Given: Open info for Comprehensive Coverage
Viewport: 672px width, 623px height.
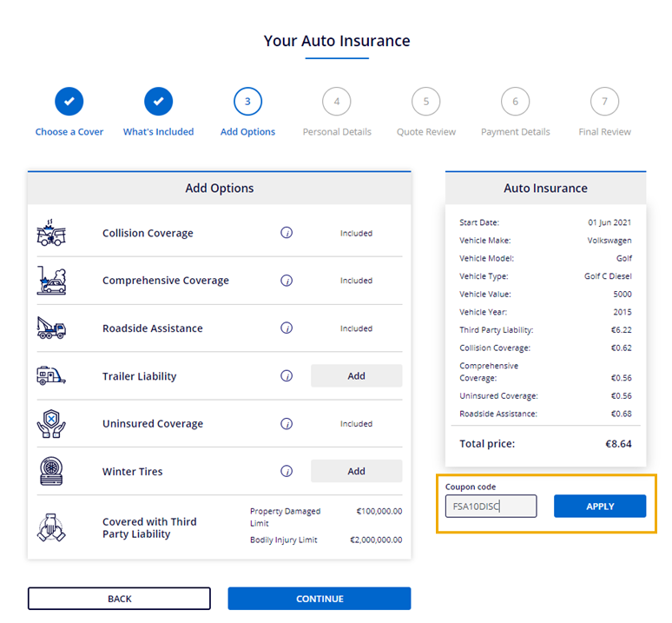Looking at the screenshot, I should click(x=287, y=281).
